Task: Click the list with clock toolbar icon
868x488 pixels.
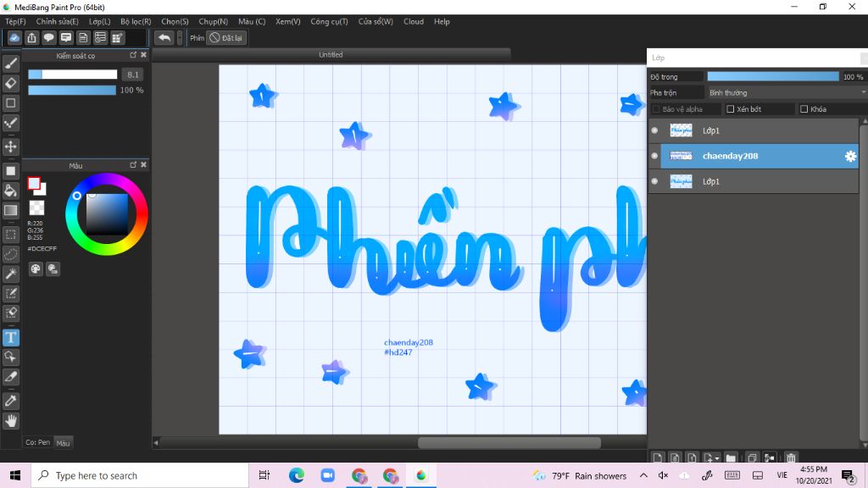Action: coord(100,37)
